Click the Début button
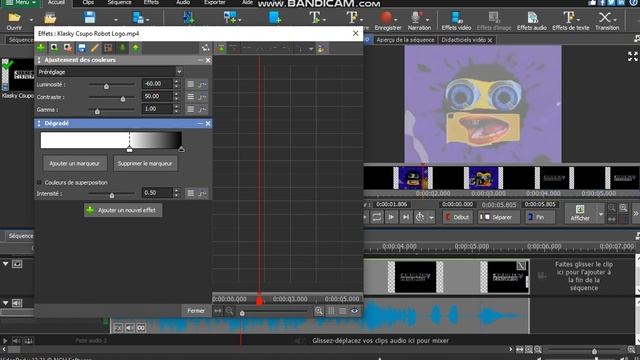 coord(458,217)
